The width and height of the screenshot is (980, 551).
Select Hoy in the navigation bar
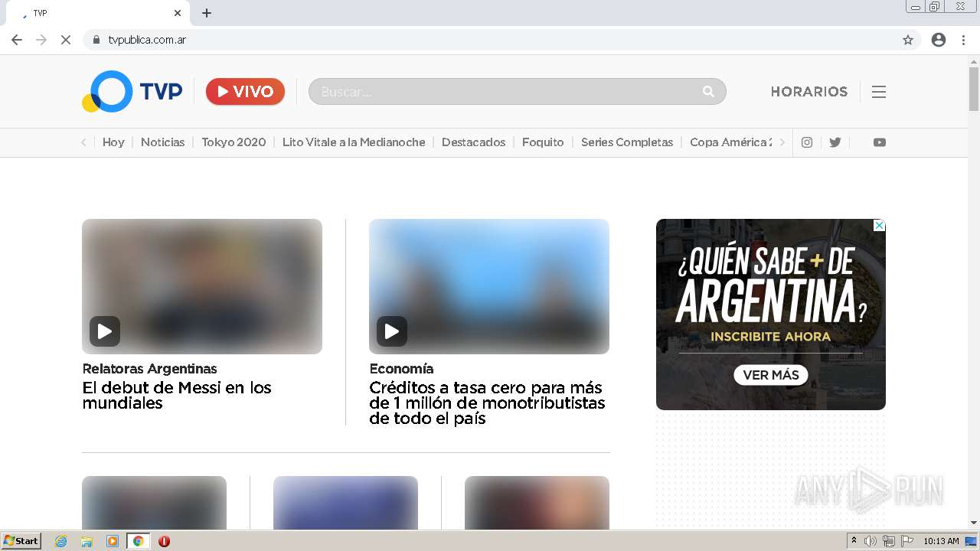click(113, 142)
